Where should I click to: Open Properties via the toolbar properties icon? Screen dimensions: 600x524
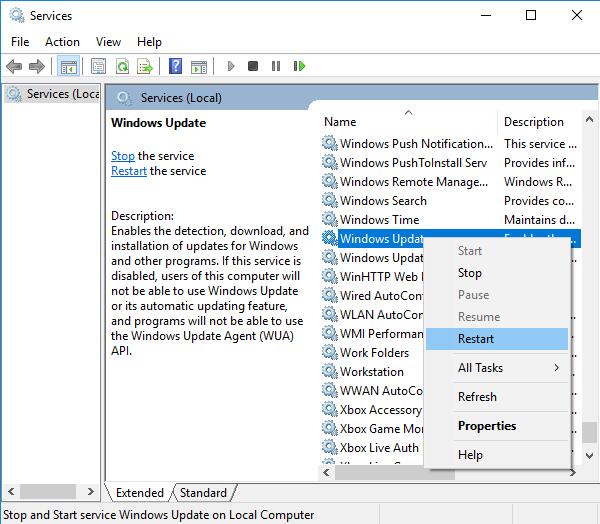point(99,67)
